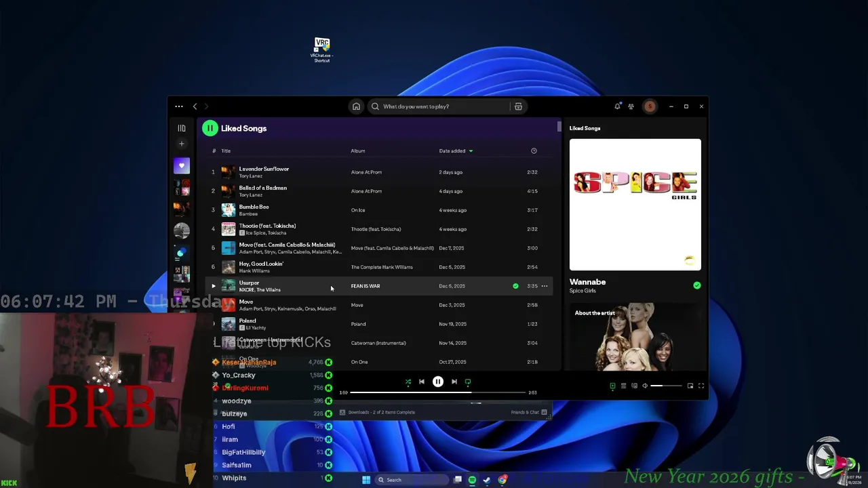
Task: Go back with the left chevron in Spotify
Action: click(195, 106)
